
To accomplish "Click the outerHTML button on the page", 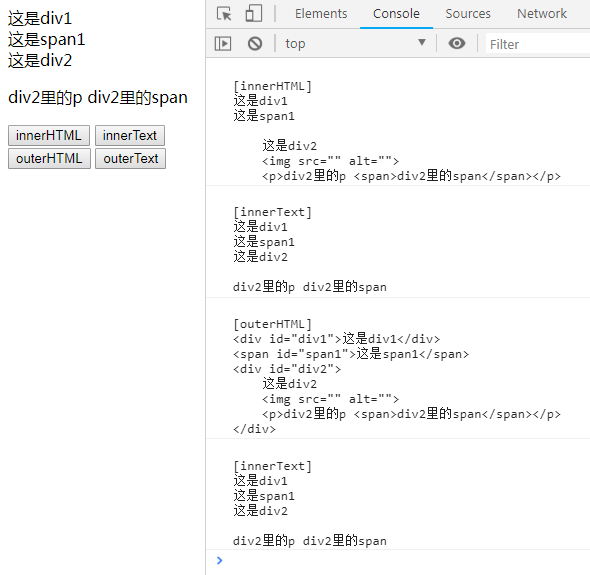I will [x=49, y=158].
